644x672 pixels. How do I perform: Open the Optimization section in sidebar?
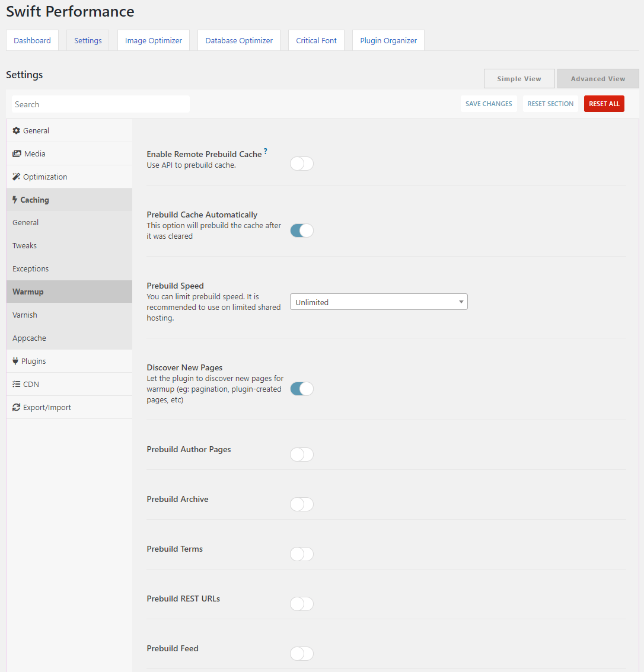[69, 177]
